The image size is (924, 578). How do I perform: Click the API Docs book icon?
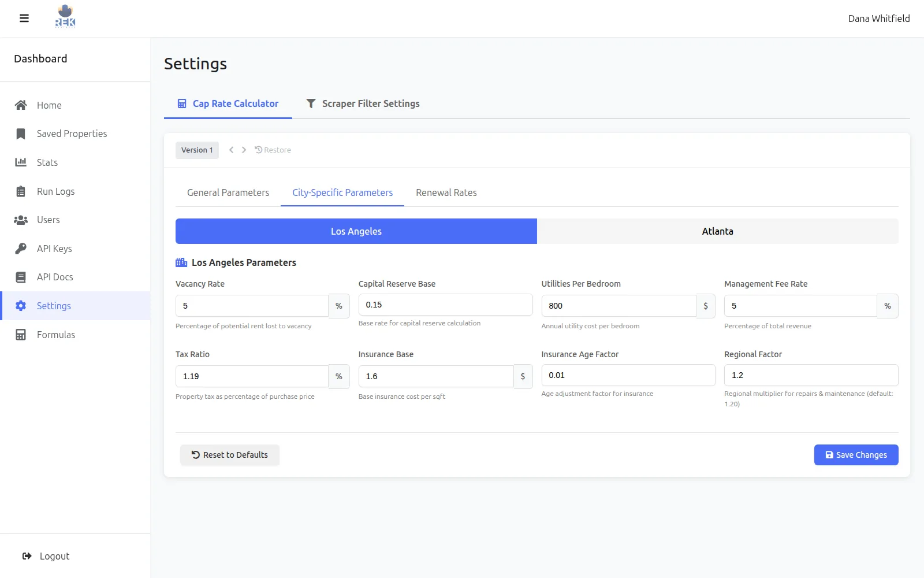21,277
